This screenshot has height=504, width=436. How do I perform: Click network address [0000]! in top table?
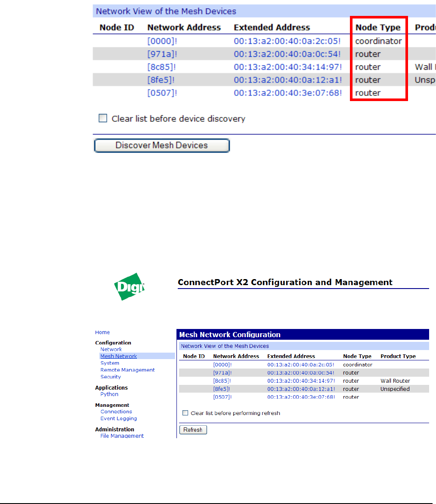pyautogui.click(x=162, y=41)
